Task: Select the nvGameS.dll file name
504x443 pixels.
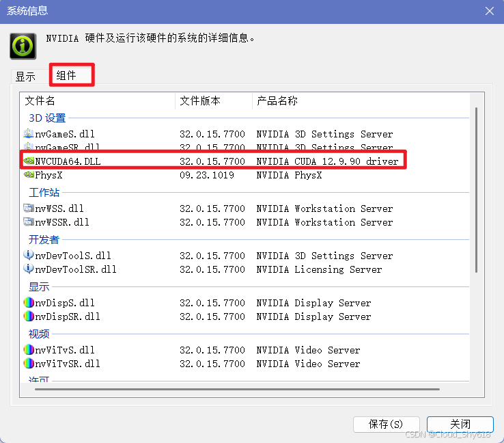Action: click(65, 134)
